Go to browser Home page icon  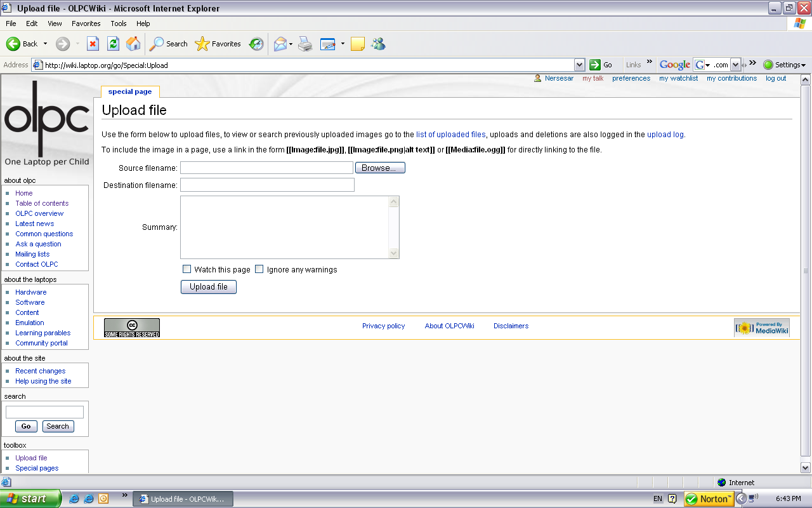coord(133,44)
